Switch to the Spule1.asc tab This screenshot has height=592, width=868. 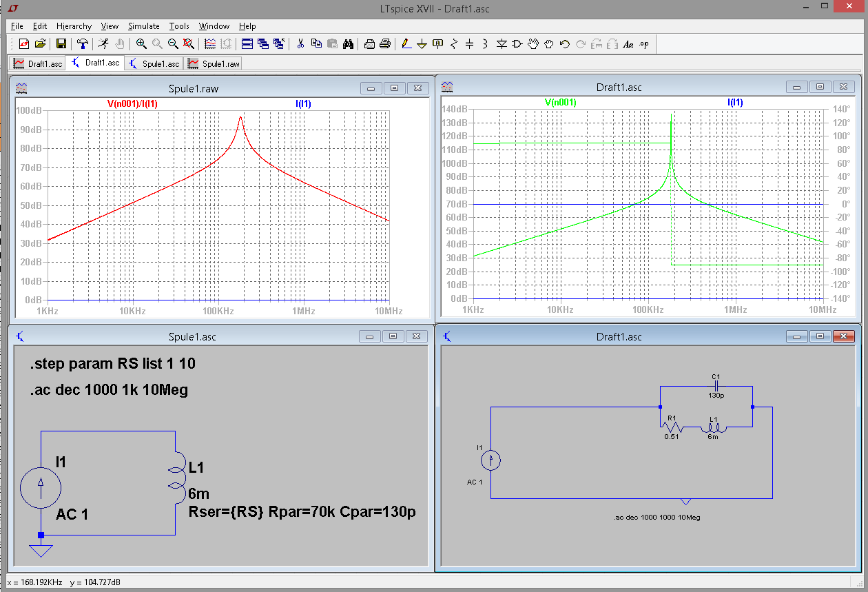coord(153,63)
